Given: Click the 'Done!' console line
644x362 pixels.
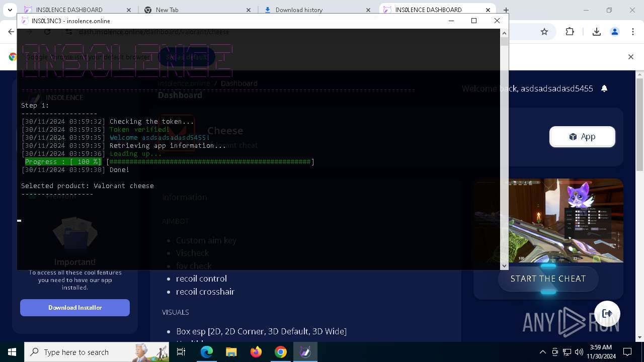Looking at the screenshot, I should click(x=119, y=169).
